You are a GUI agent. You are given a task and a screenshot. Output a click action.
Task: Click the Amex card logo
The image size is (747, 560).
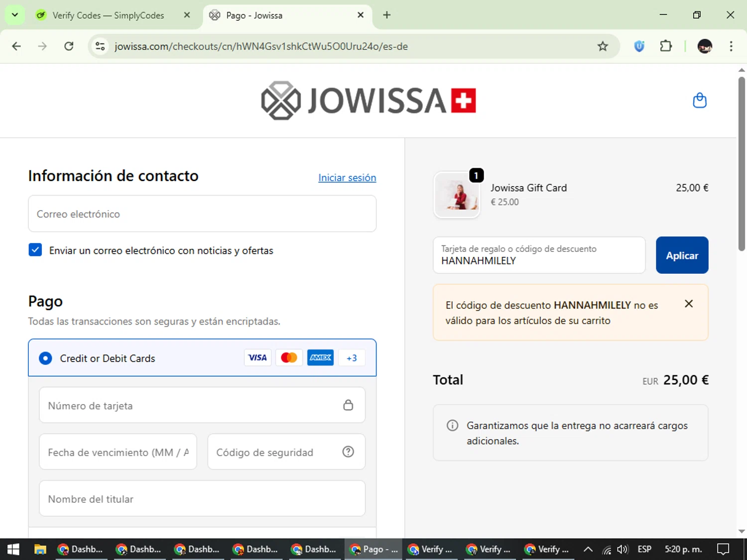(x=320, y=358)
